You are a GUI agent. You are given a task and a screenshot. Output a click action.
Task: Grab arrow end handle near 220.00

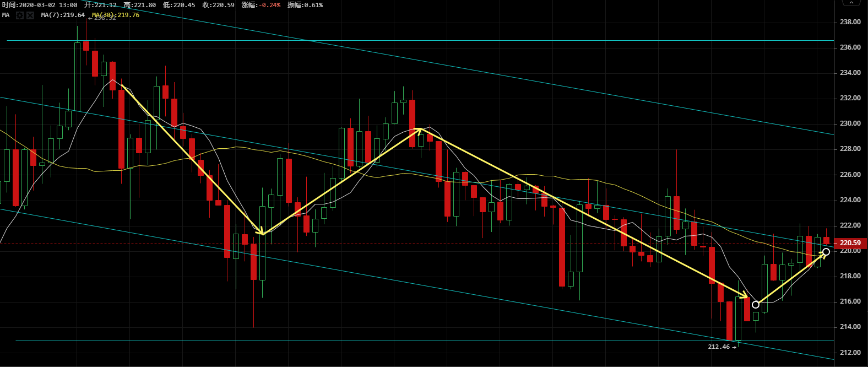(x=826, y=252)
